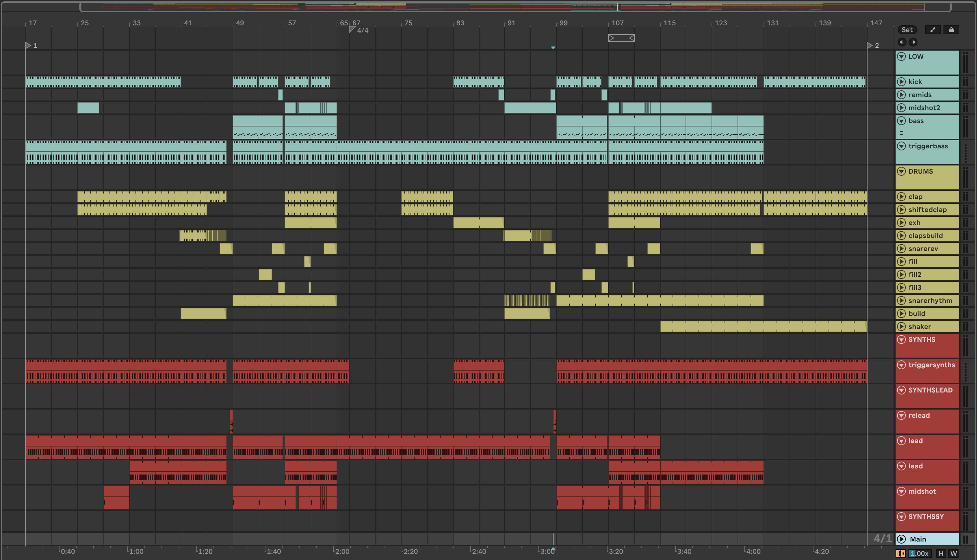
Task: Toggle the orange automation mode waveform button
Action: pyautogui.click(x=901, y=554)
